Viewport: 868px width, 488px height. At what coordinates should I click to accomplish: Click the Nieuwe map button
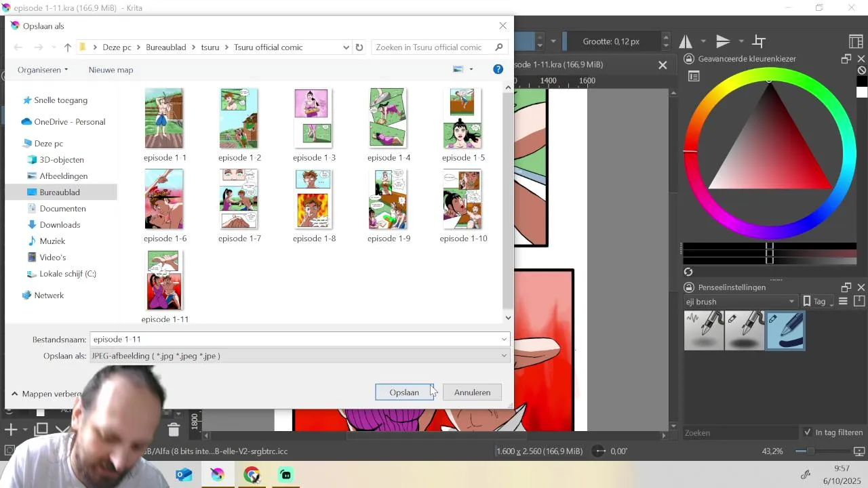(x=111, y=70)
